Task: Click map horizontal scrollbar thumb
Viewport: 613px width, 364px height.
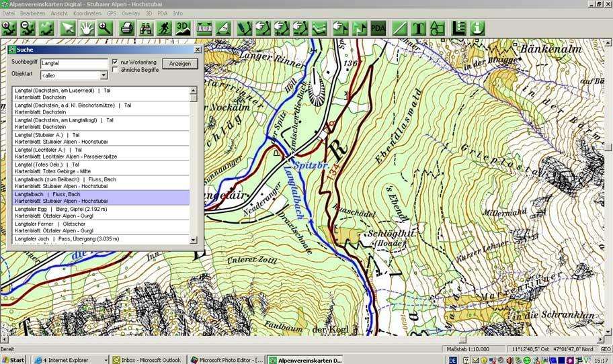Action: [462, 339]
